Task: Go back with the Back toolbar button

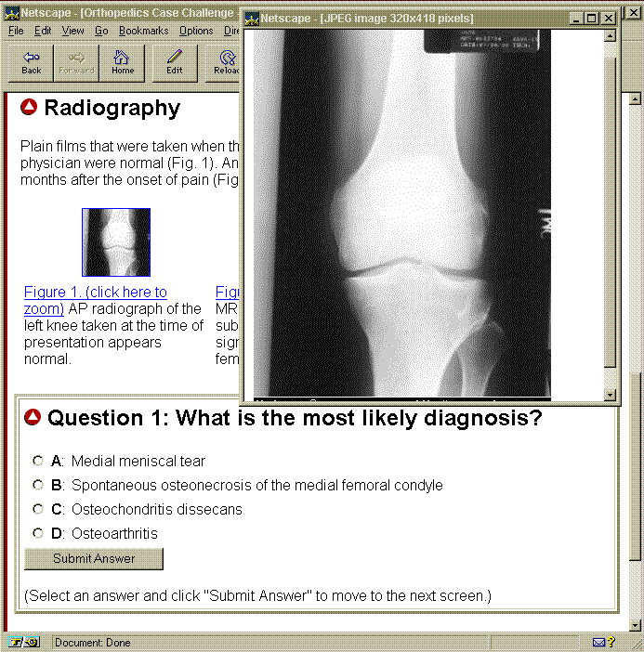Action: 32,63
